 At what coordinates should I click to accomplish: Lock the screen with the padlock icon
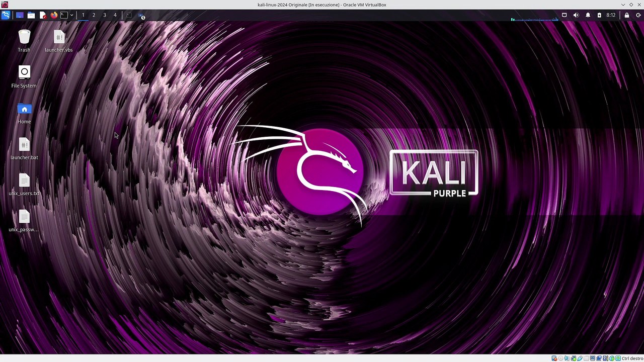pos(627,15)
